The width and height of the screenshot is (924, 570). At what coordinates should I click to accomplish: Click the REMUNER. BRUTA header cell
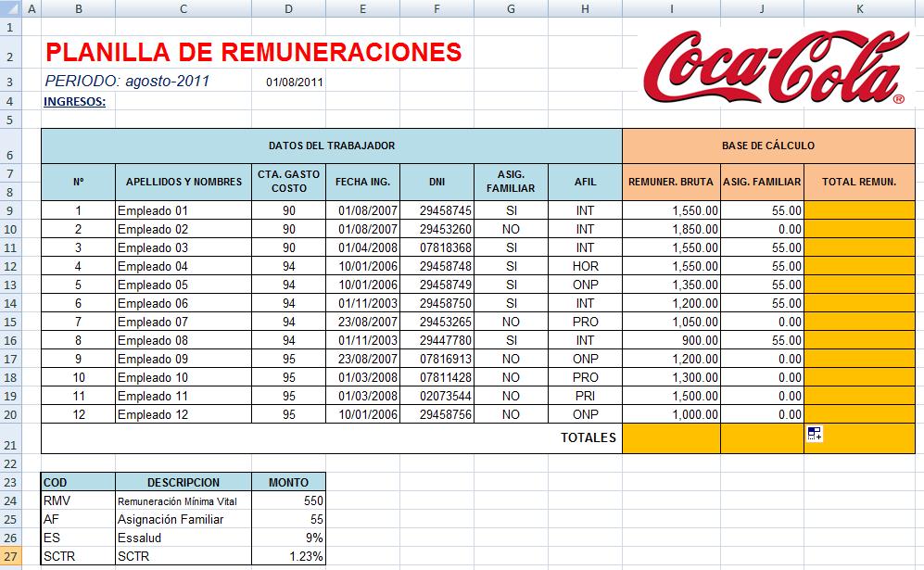coord(671,183)
